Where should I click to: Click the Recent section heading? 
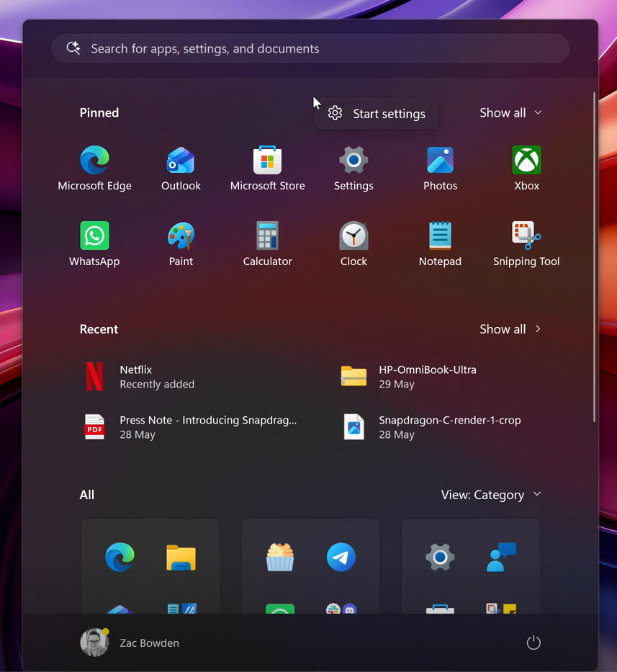[99, 329]
